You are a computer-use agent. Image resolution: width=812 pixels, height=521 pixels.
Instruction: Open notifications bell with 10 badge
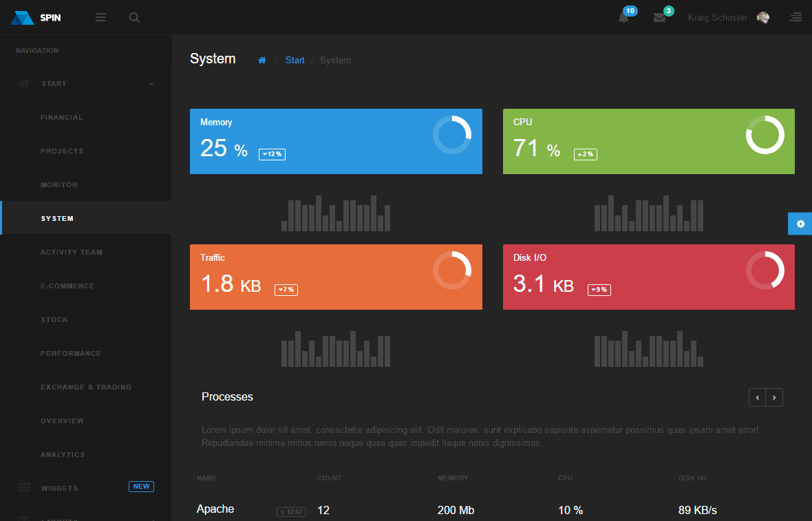623,18
